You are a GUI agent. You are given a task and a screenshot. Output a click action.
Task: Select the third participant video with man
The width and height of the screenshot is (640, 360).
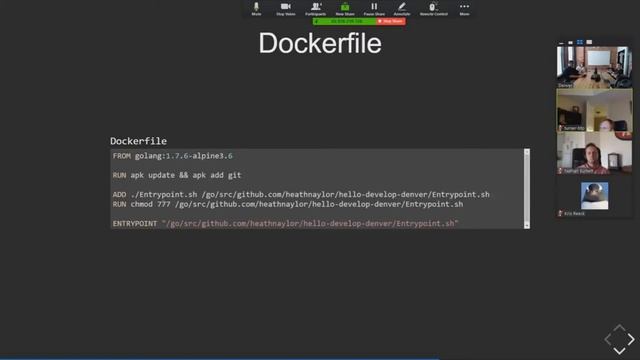coord(594,153)
